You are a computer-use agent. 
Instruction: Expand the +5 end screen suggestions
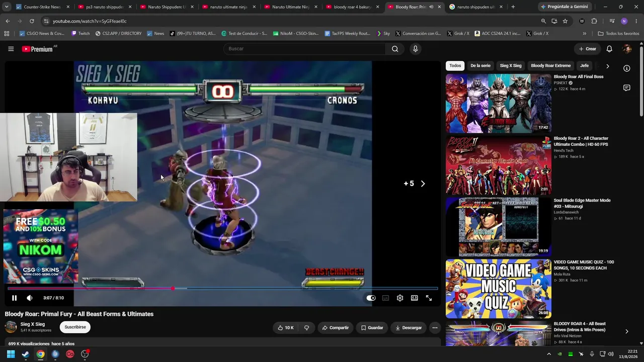click(415, 184)
